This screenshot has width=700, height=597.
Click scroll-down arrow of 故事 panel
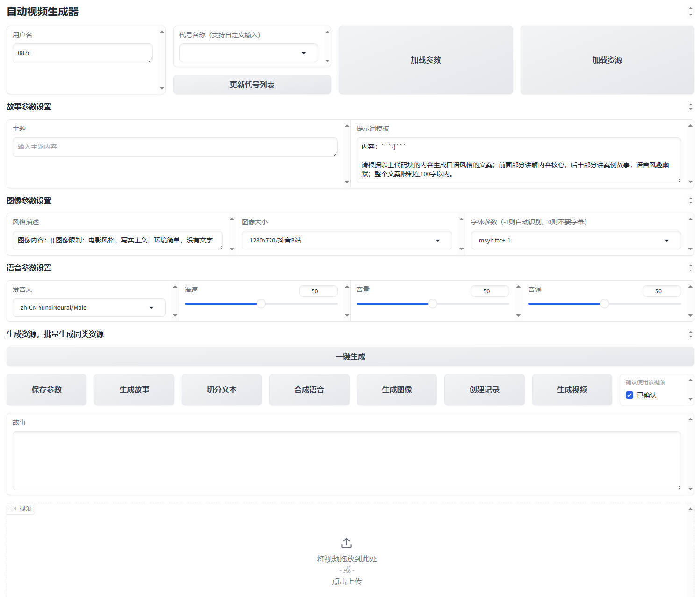[x=691, y=489]
